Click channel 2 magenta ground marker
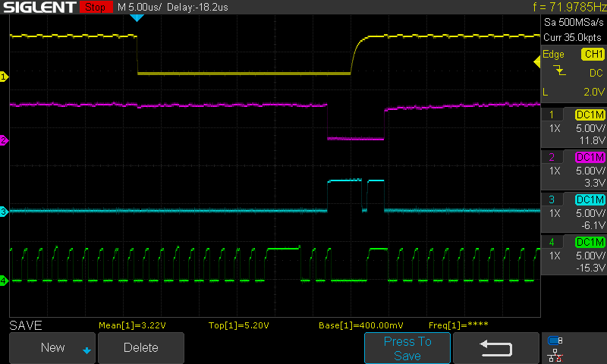The image size is (607, 364). click(x=4, y=140)
